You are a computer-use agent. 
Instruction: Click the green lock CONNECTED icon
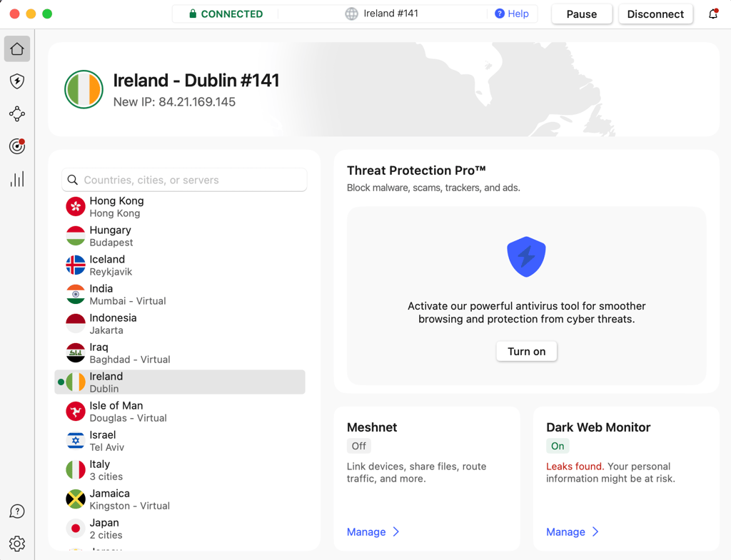click(193, 14)
